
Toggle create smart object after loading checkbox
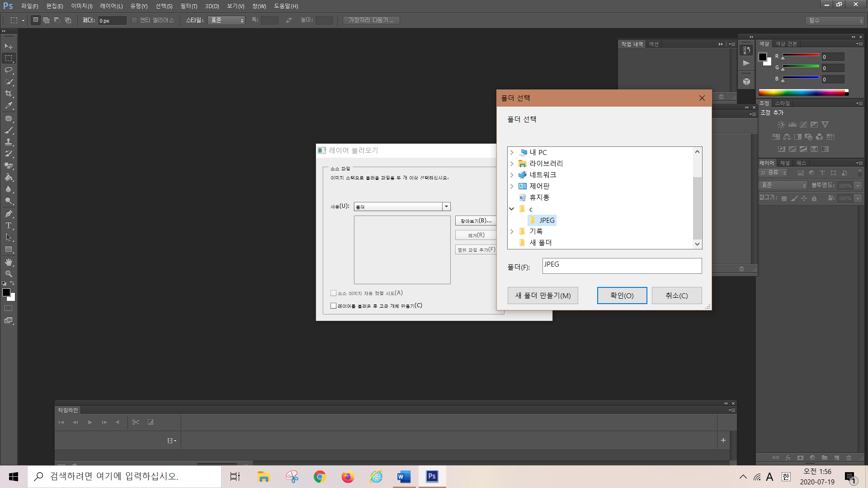(334, 306)
